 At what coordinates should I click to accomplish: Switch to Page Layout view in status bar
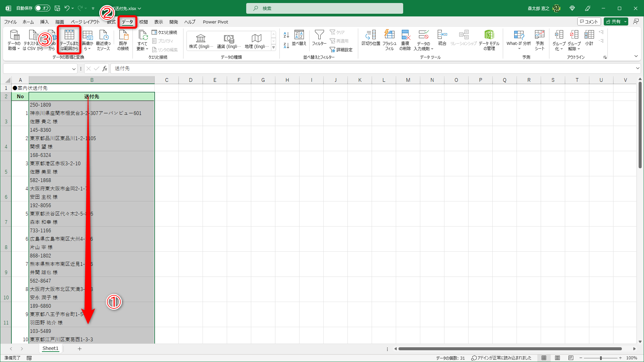[557, 358]
